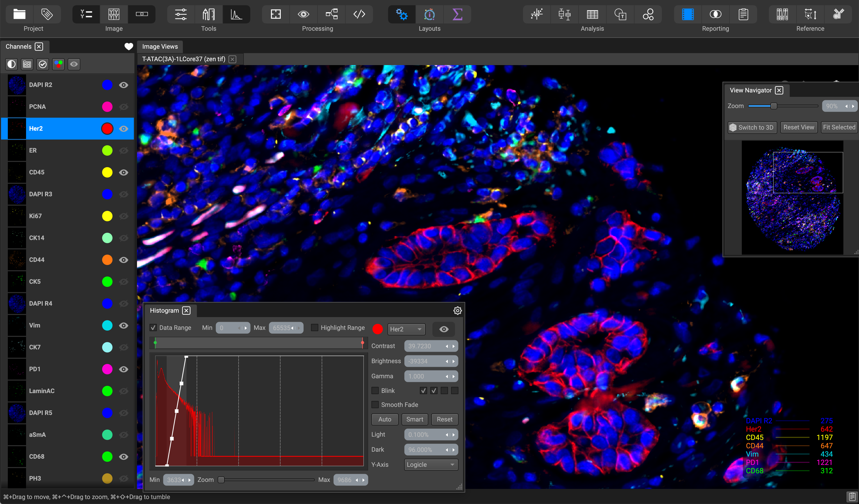Click the red Her2 color swatch in Channels
This screenshot has height=504, width=859.
(107, 128)
